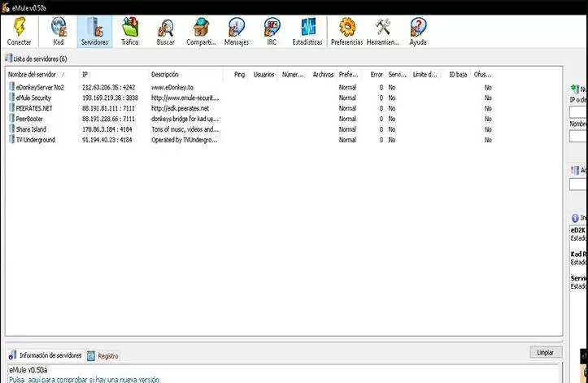Viewport: 588px width, 383px height.
Task: Open the Ayuda help icon
Action: pos(417,31)
